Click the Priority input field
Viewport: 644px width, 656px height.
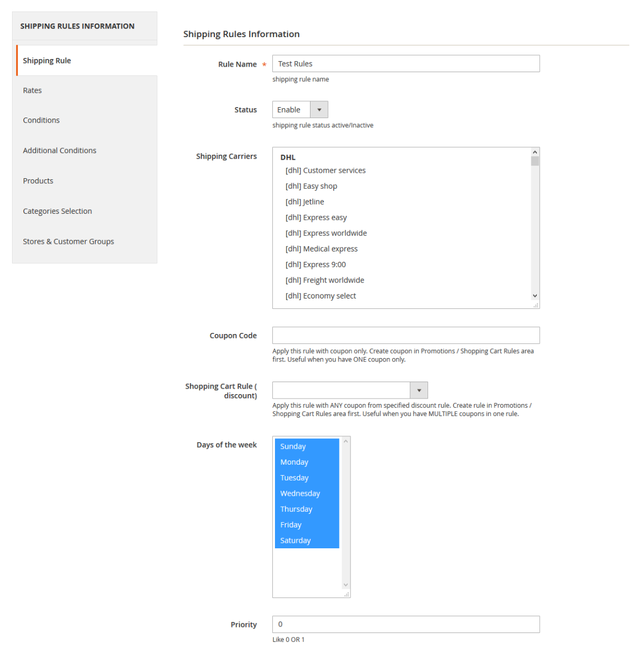[406, 624]
